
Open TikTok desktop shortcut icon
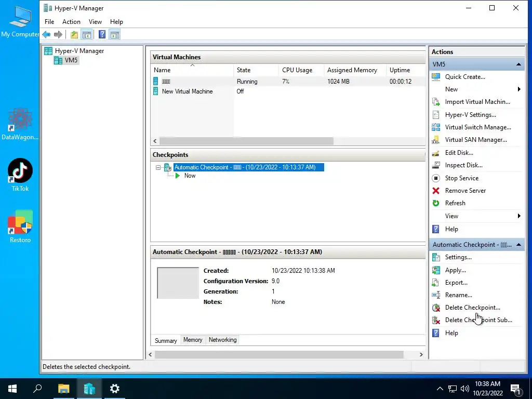pos(20,170)
